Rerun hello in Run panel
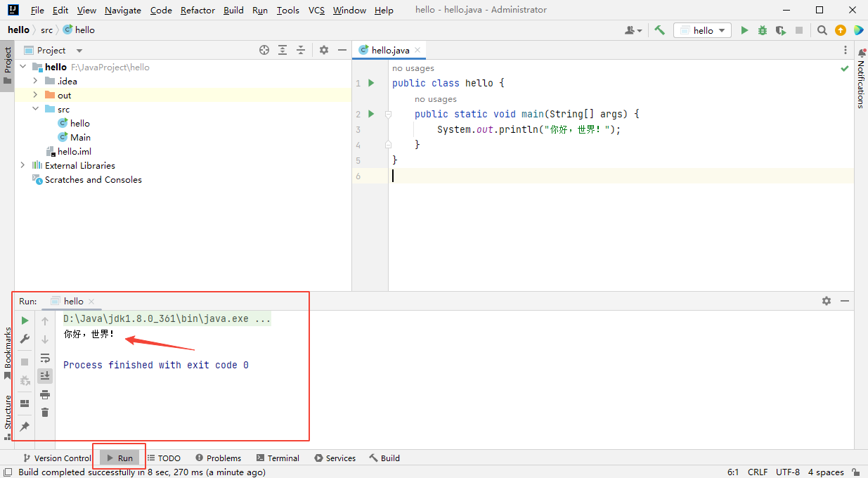Viewport: 868px width, 478px height. [x=25, y=321]
